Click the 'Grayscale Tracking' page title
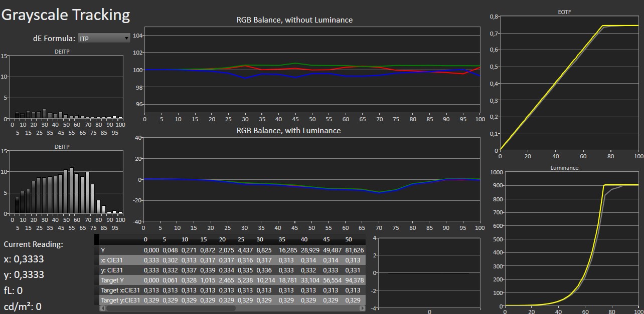Image resolution: width=644 pixels, height=314 pixels. pyautogui.click(x=66, y=15)
